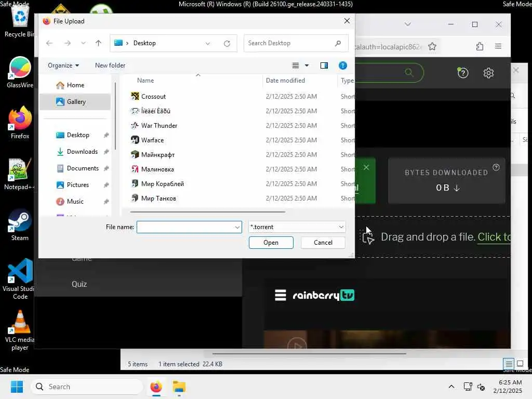532x399 pixels.
Task: Click the uTorrent help question icon
Action: pyautogui.click(x=463, y=73)
